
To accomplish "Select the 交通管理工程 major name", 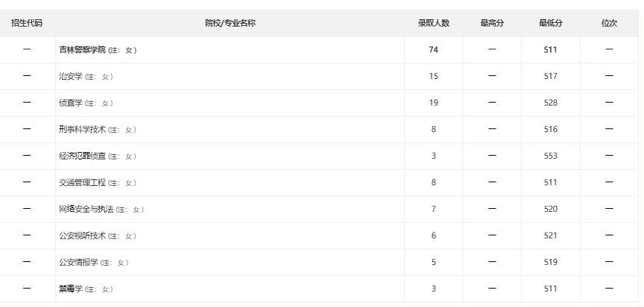I will [x=82, y=182].
